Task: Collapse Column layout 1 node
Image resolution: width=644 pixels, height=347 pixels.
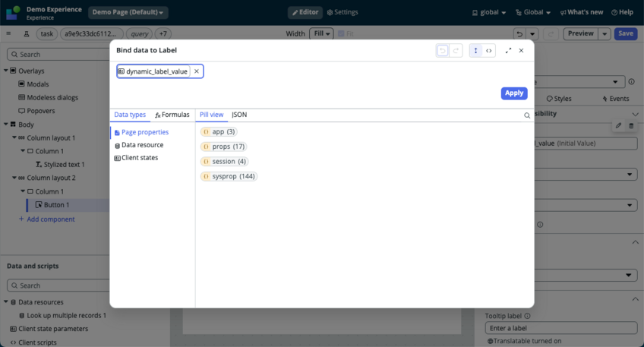Action: (x=14, y=137)
